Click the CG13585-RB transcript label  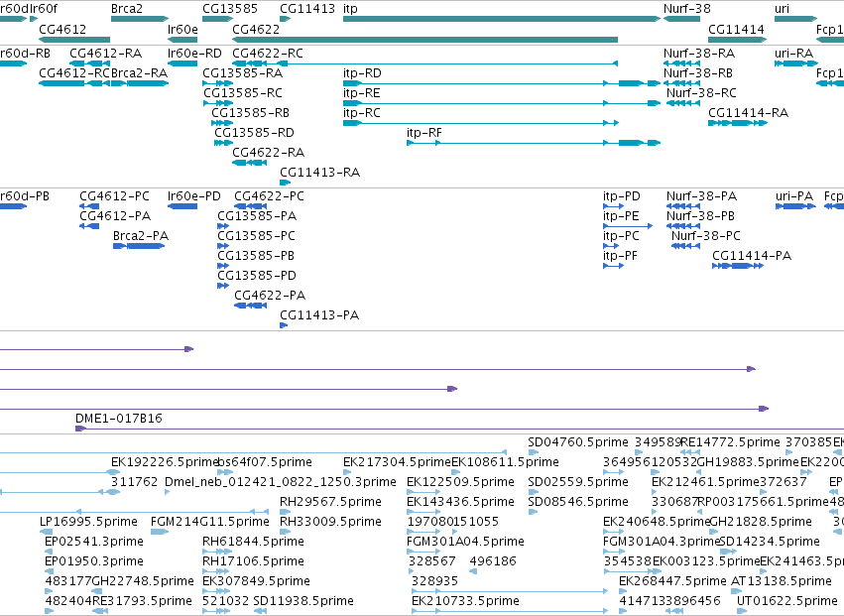250,112
